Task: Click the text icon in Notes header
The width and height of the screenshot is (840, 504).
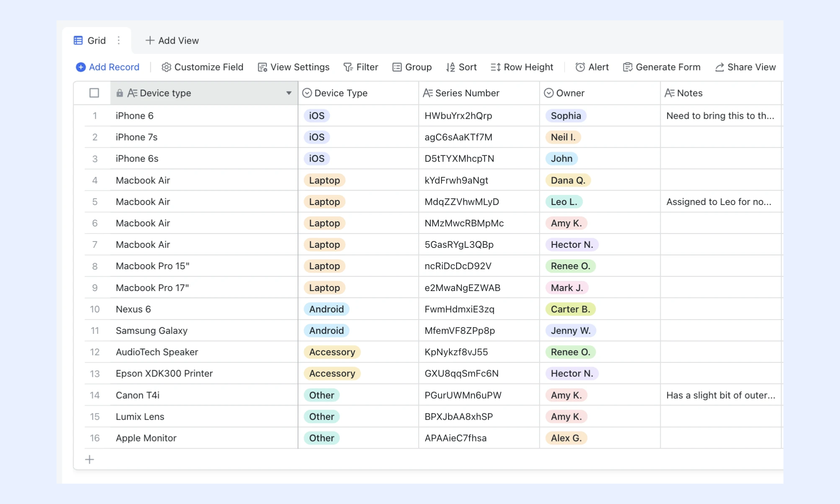Action: (x=669, y=93)
